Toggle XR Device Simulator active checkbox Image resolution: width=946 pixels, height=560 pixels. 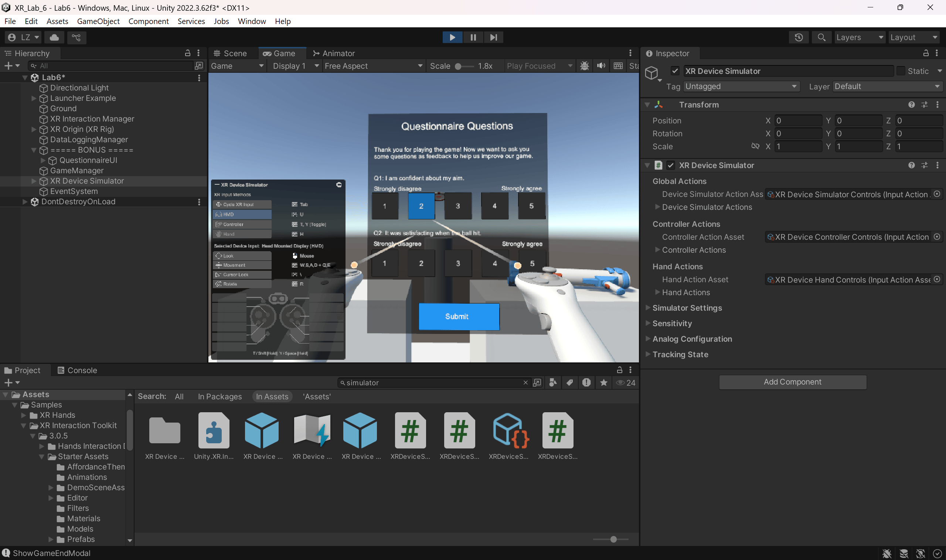[676, 71]
